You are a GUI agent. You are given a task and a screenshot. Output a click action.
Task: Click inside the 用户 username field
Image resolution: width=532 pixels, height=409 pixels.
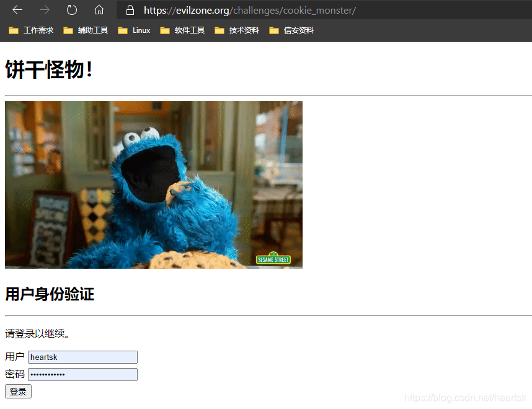pyautogui.click(x=82, y=357)
